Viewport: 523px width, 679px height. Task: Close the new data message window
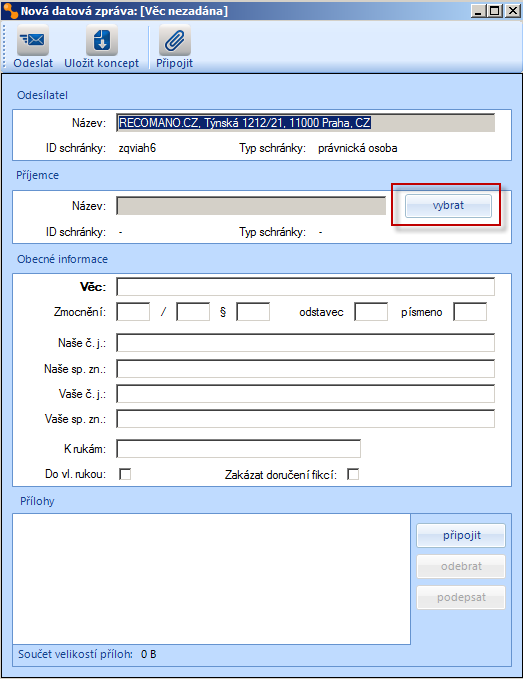(513, 10)
